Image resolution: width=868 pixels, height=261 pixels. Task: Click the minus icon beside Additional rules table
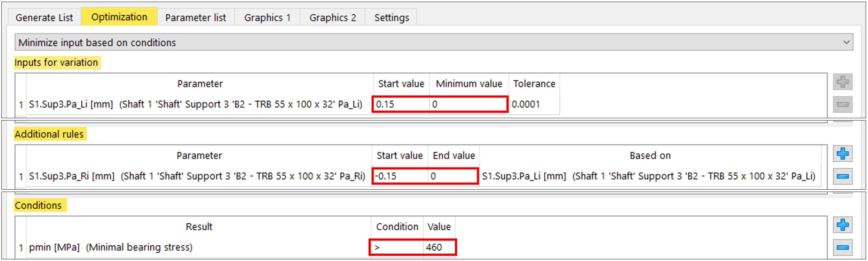tap(842, 176)
